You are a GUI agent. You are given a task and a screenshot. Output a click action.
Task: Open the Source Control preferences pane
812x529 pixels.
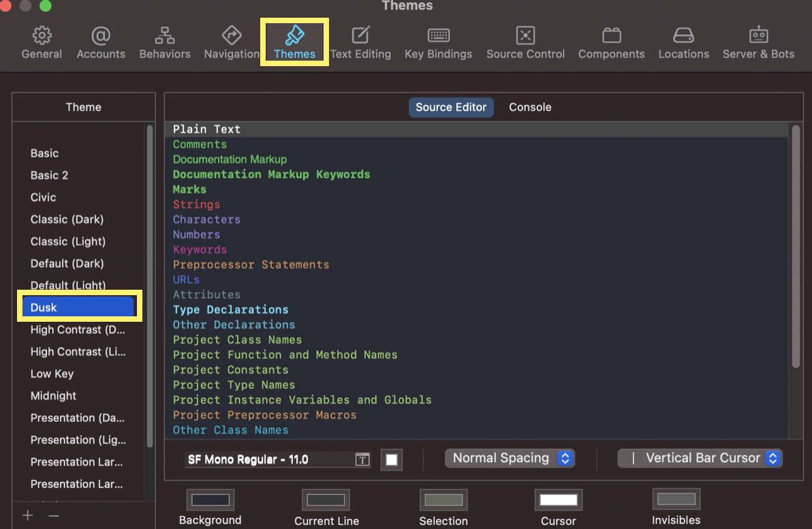[525, 42]
